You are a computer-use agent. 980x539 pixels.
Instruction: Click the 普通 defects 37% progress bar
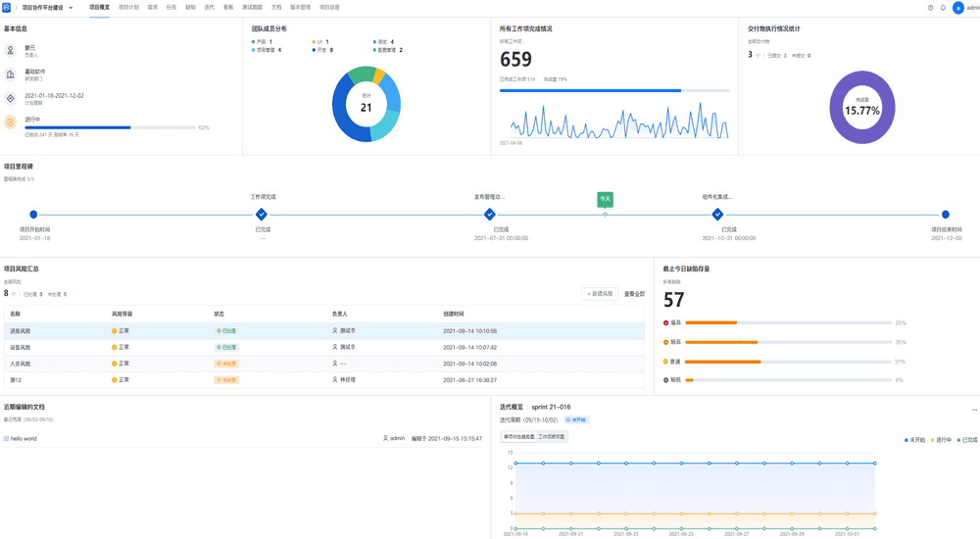789,362
